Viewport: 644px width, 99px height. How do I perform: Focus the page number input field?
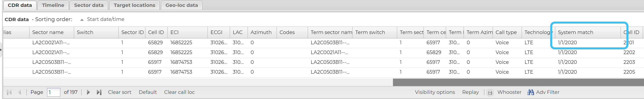(x=53, y=92)
